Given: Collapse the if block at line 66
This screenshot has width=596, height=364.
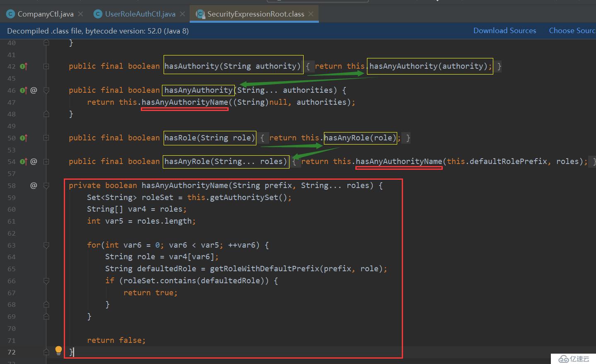Looking at the screenshot, I should pyautogui.click(x=46, y=281).
